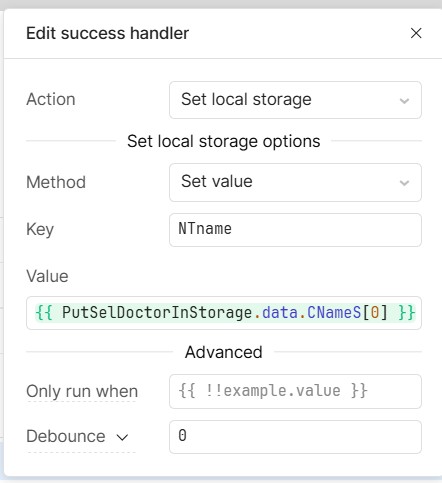This screenshot has width=442, height=483.
Task: Click the chevron arrow in the Method field
Action: (404, 183)
